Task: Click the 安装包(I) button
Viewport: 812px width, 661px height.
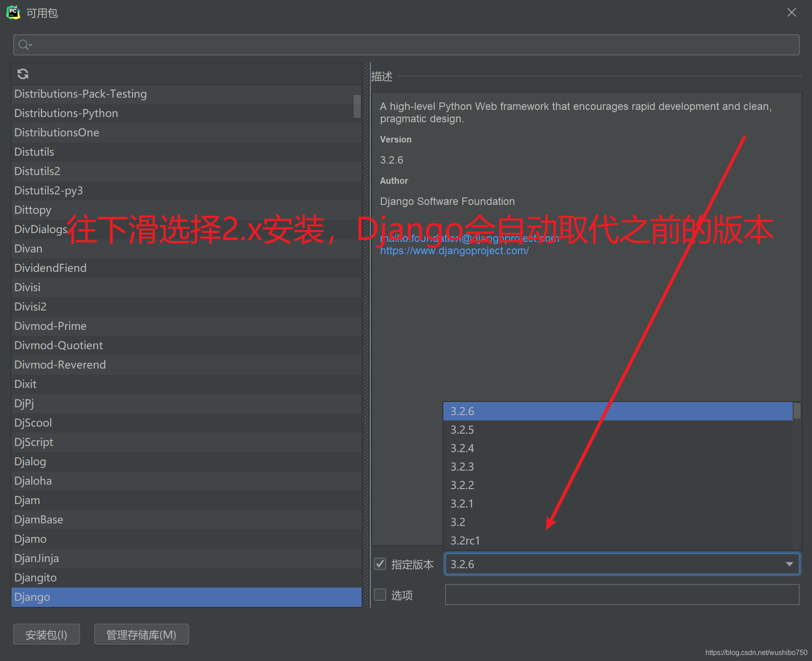Action: tap(46, 635)
